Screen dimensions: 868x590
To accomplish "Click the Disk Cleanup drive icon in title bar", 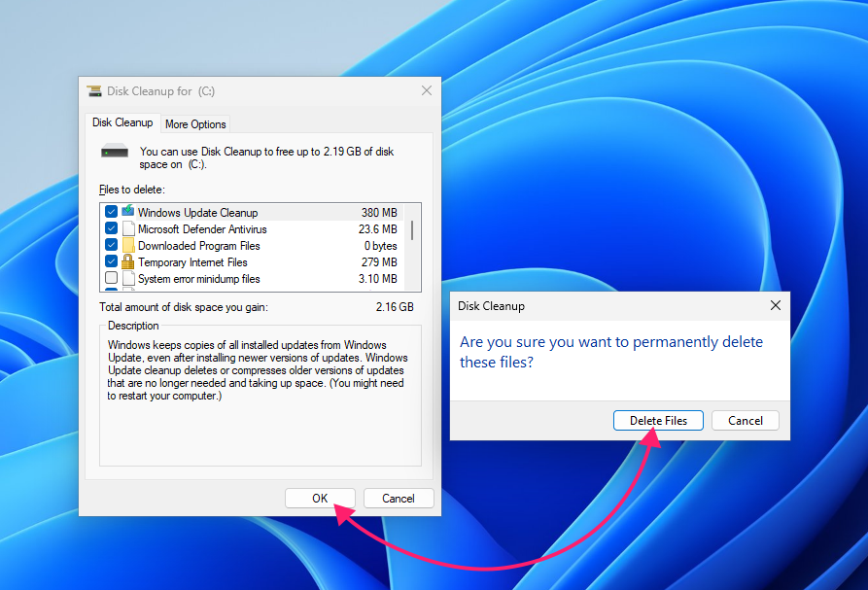I will [x=94, y=91].
